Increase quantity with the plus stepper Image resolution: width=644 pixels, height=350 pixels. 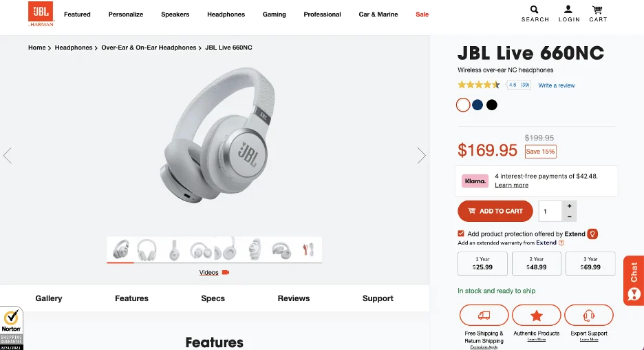[569, 205]
